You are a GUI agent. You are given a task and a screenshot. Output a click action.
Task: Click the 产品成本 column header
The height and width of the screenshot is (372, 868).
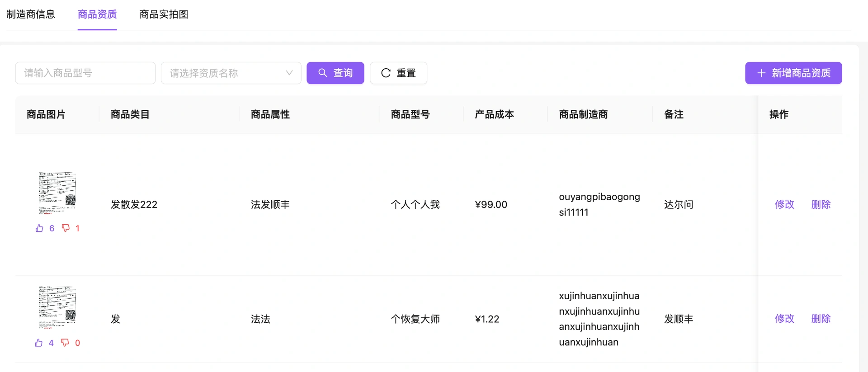pos(495,114)
